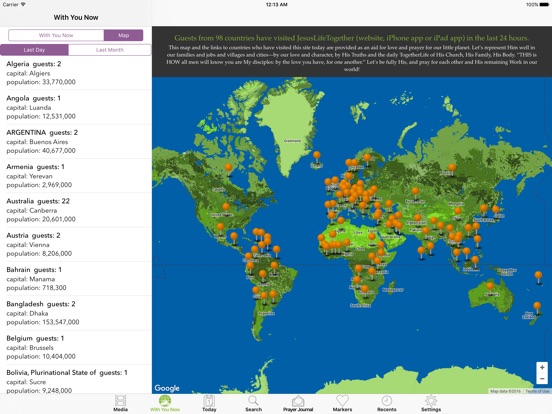Screen dimensions: 552x414
Task: Click 'capital: Yerevan' text
Action: [x=29, y=176]
